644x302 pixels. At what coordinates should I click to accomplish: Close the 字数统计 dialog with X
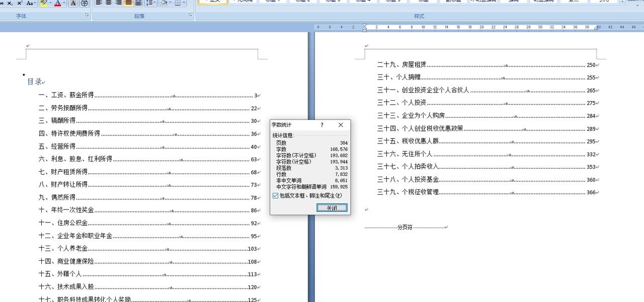pyautogui.click(x=341, y=125)
